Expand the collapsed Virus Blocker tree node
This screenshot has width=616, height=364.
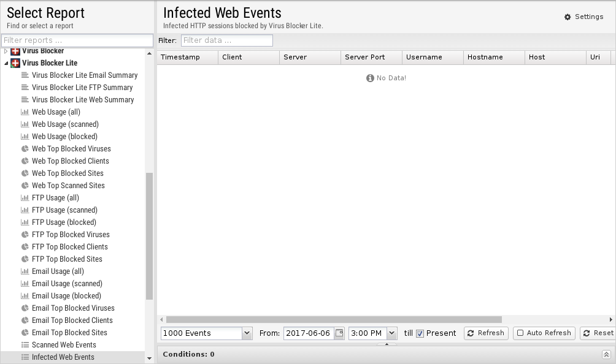6,51
